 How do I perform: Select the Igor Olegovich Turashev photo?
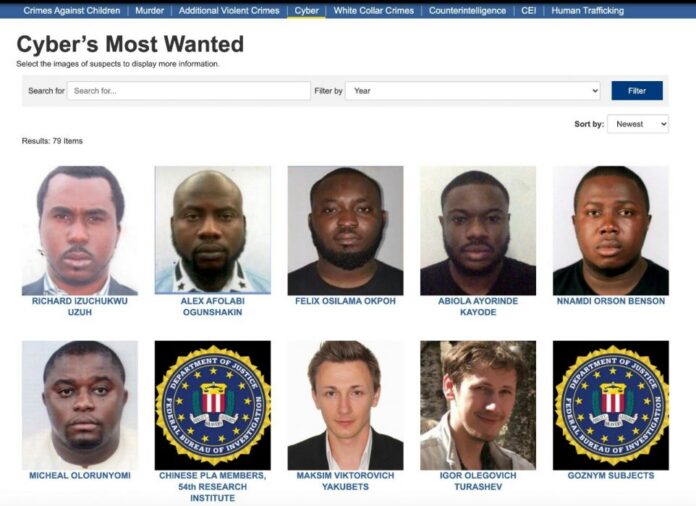click(x=478, y=405)
